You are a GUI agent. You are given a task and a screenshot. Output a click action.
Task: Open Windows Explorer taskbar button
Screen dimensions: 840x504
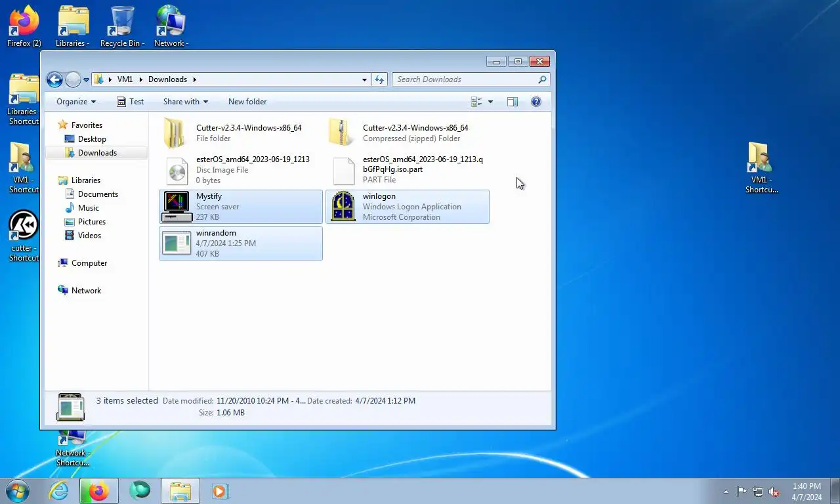[180, 491]
